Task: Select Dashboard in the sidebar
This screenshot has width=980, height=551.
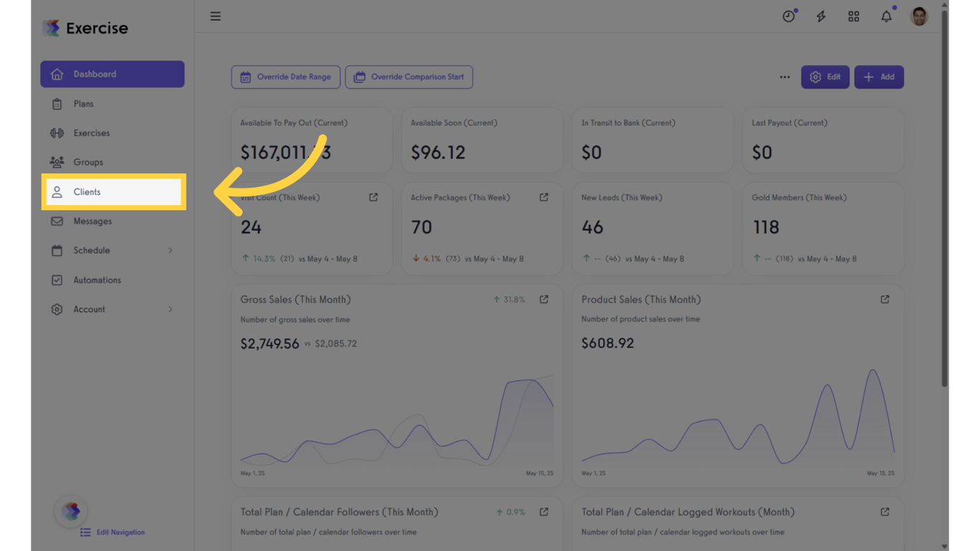Action: pyautogui.click(x=94, y=74)
